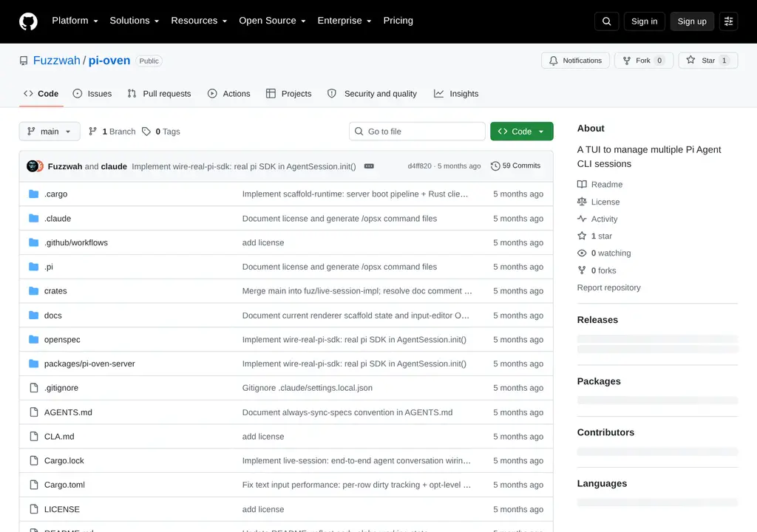Image resolution: width=757 pixels, height=532 pixels.
Task: Click the Readme book icon link
Action: pos(600,185)
